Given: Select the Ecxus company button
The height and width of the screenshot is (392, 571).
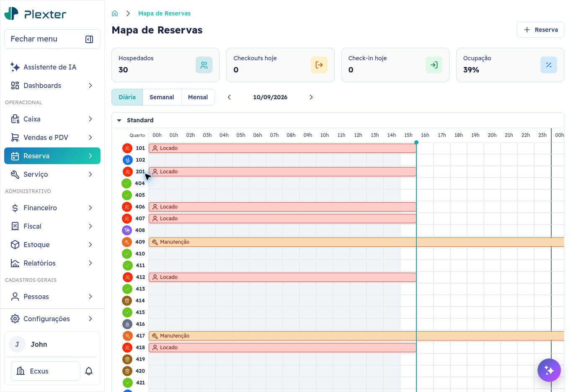Looking at the screenshot, I should 45,371.
